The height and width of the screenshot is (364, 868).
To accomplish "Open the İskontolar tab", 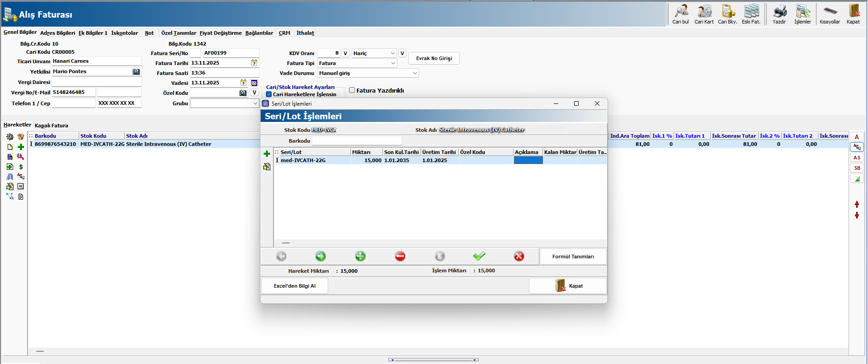I will click(x=124, y=33).
